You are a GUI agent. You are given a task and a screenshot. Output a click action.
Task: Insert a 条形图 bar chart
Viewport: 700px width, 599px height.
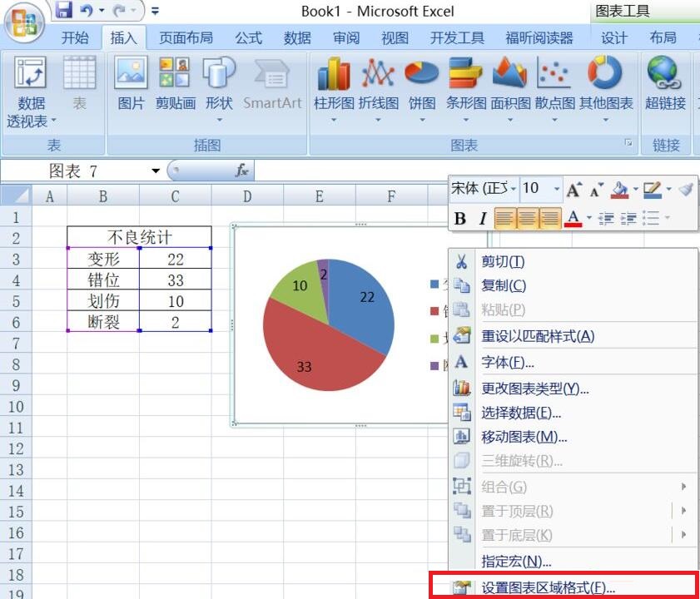coord(465,89)
